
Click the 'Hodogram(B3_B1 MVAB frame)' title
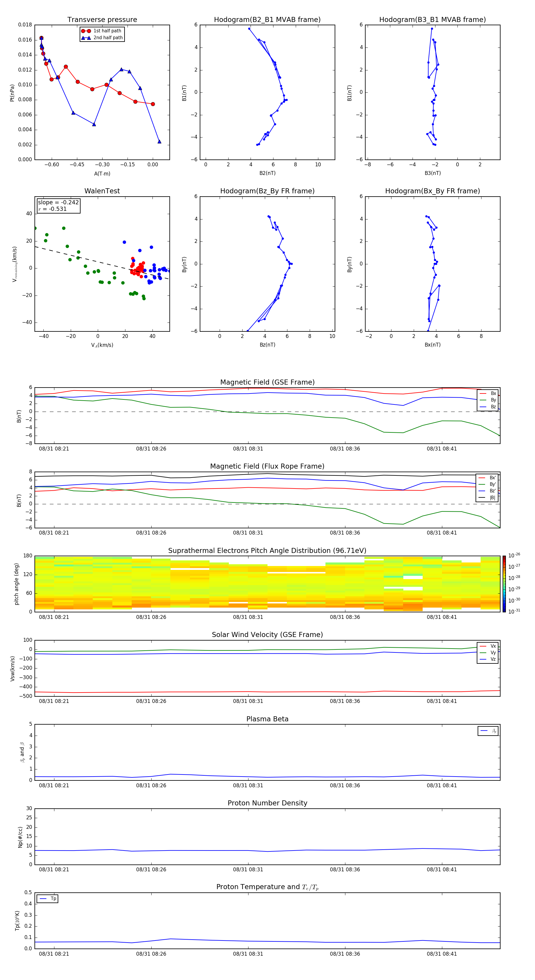coord(432,19)
